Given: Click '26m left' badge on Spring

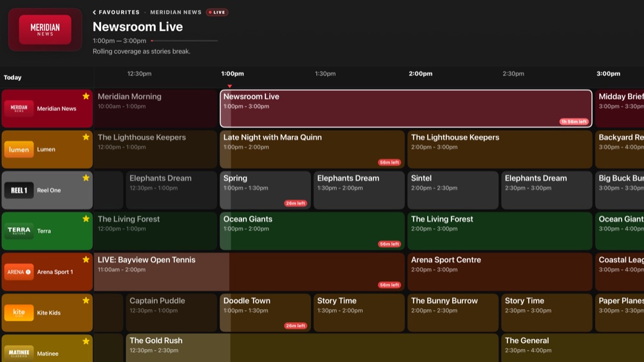Looking at the screenshot, I should tap(296, 204).
